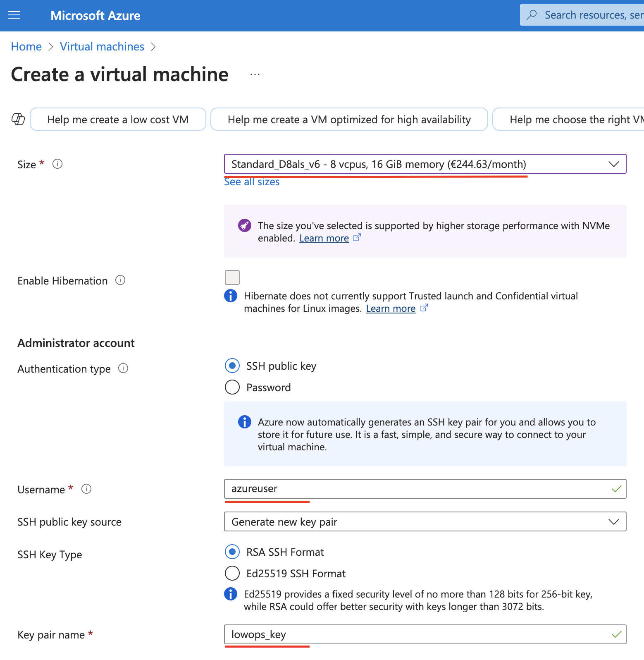
Task: Show the Username info icon
Action: point(86,489)
